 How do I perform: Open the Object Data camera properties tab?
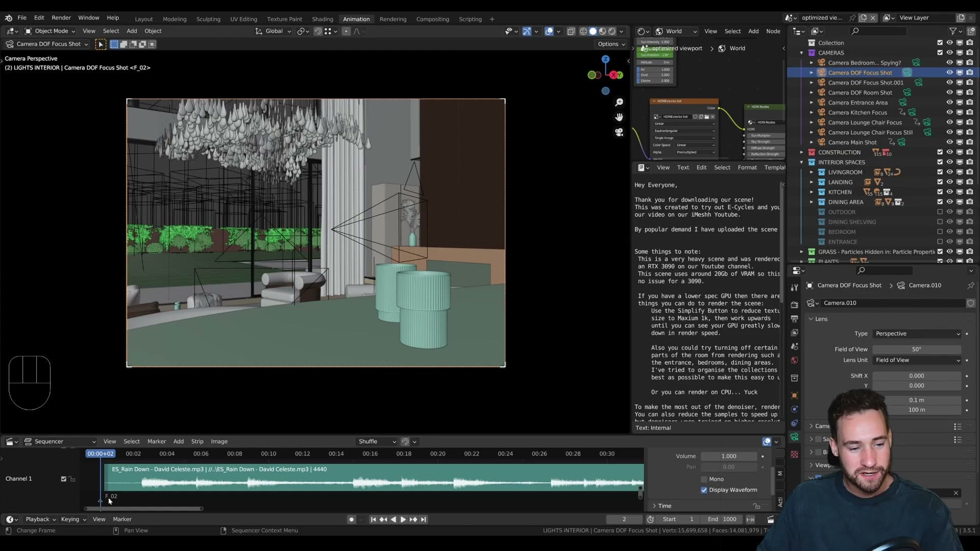point(794,437)
